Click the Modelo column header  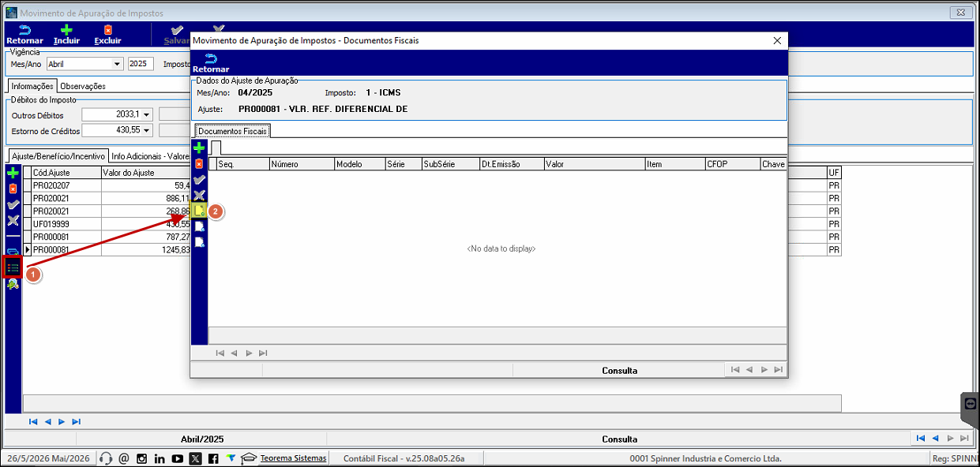[359, 164]
